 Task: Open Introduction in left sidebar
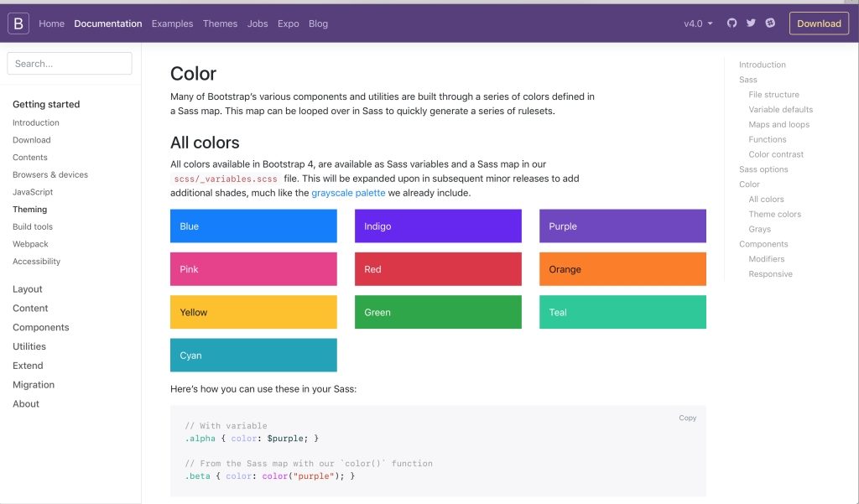click(35, 122)
